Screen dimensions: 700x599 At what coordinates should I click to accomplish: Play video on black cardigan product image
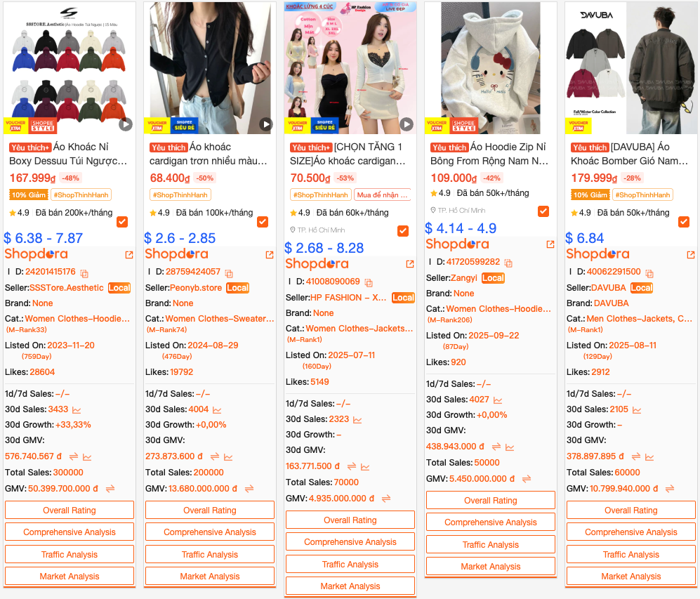(266, 124)
